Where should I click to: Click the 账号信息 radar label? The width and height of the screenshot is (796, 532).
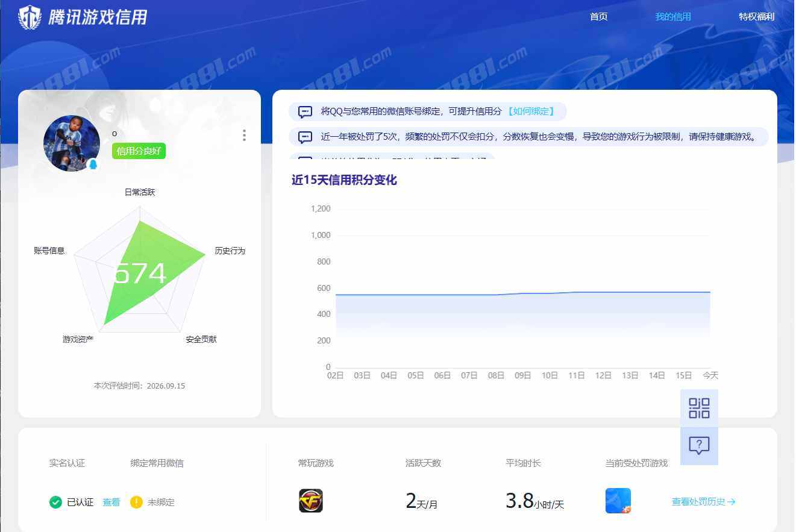coord(49,251)
